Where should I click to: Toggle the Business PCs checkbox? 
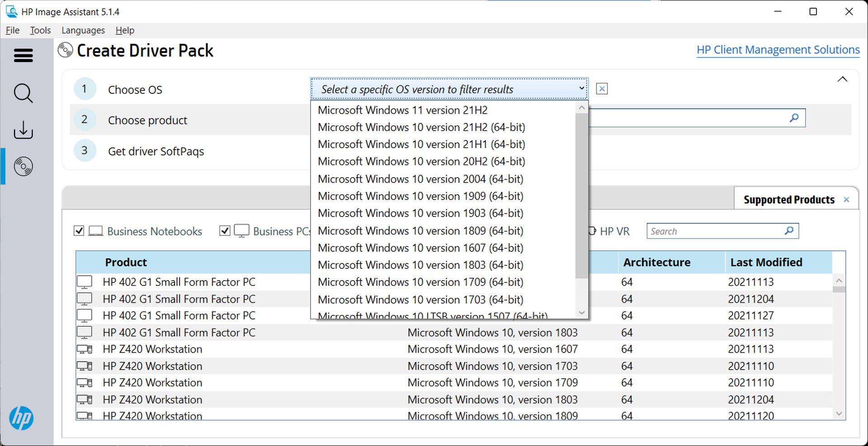[x=225, y=231]
